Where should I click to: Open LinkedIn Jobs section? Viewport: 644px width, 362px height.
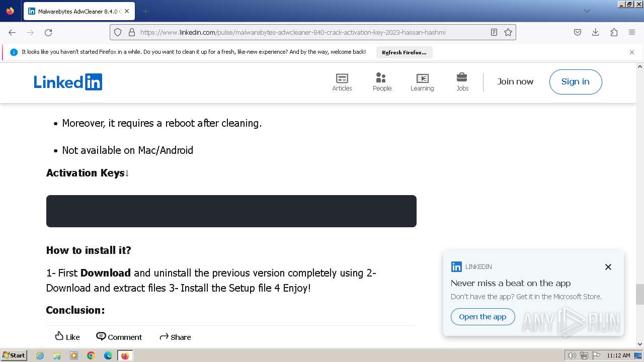pos(462,82)
